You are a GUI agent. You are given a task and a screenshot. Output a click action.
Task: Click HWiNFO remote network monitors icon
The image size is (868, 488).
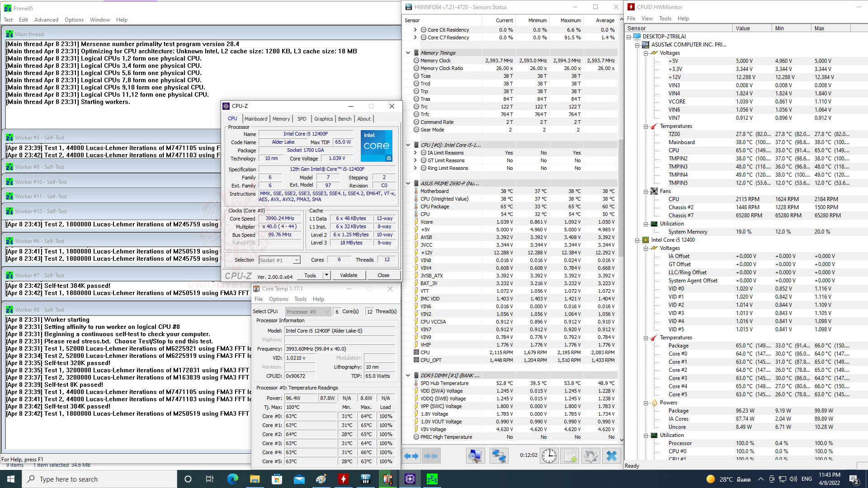[499, 455]
